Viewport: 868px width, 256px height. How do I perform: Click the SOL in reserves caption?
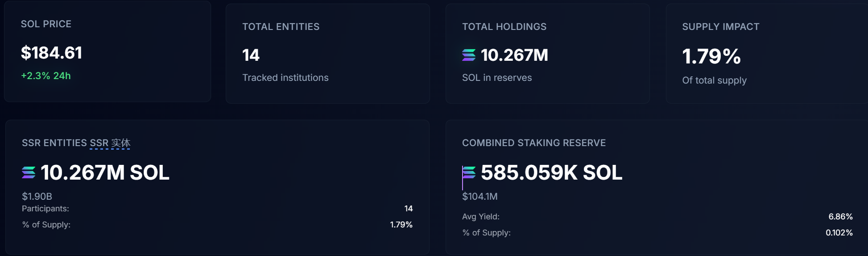pyautogui.click(x=497, y=78)
